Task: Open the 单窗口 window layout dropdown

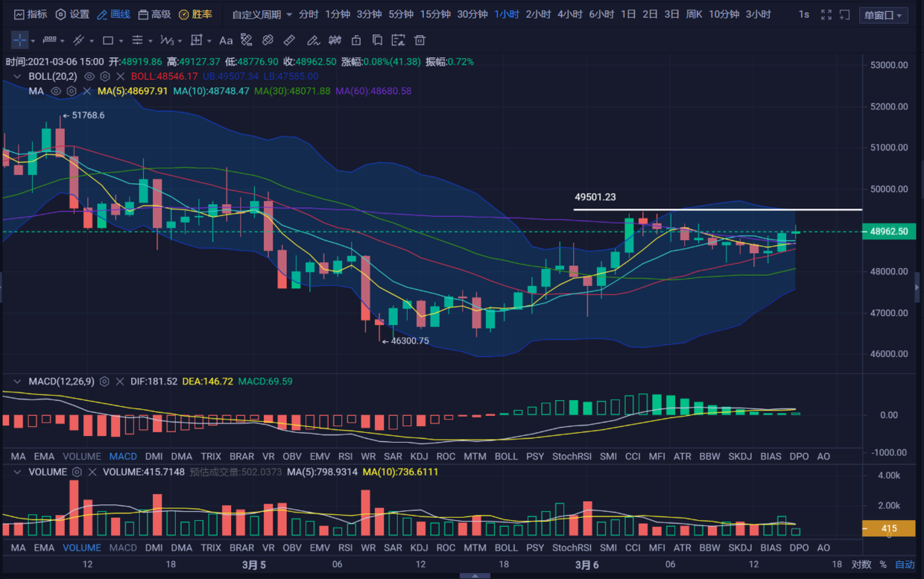Action: coord(882,15)
